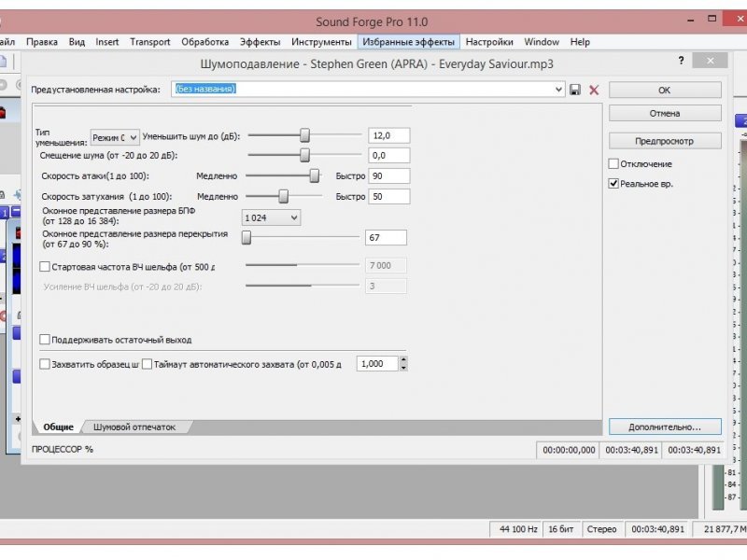The image size is (747, 560).
Task: Delete the preset with the red X icon
Action: click(x=594, y=90)
